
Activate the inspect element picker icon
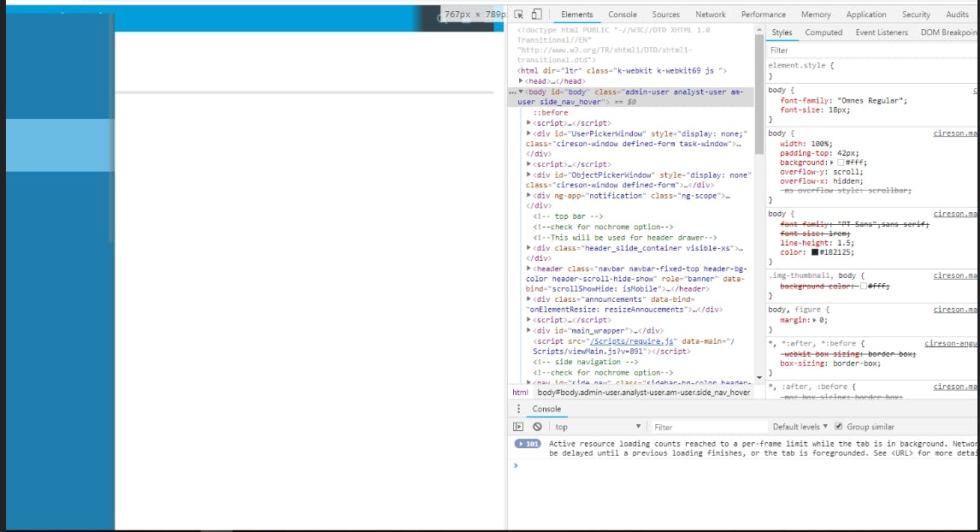pos(519,15)
